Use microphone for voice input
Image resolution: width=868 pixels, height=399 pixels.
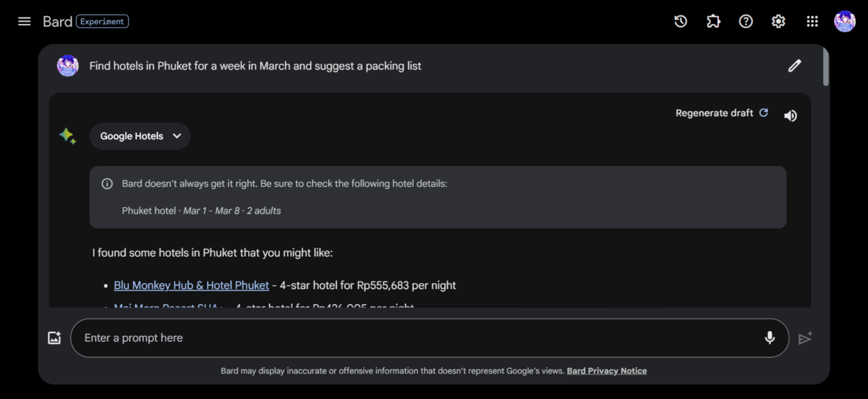pyautogui.click(x=770, y=337)
